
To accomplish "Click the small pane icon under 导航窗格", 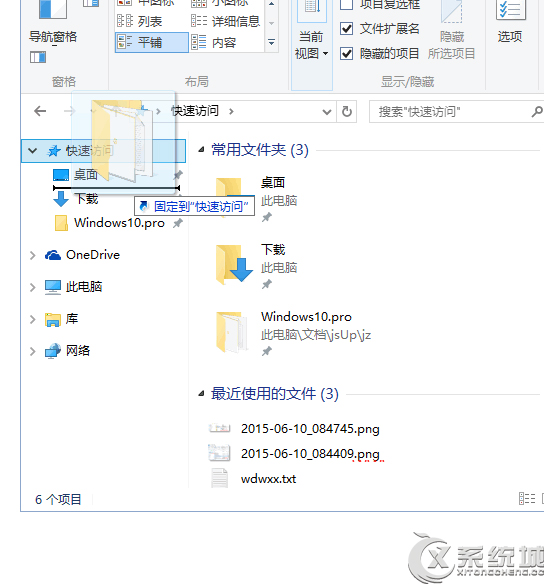I will pos(38,57).
